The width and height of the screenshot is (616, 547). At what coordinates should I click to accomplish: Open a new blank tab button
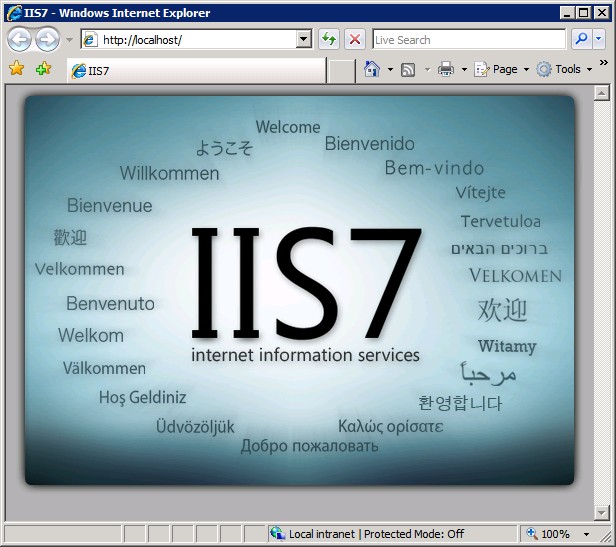pos(341,71)
